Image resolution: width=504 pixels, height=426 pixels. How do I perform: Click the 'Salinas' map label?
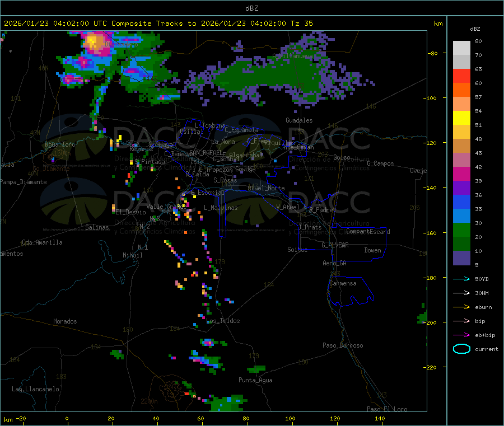click(97, 227)
